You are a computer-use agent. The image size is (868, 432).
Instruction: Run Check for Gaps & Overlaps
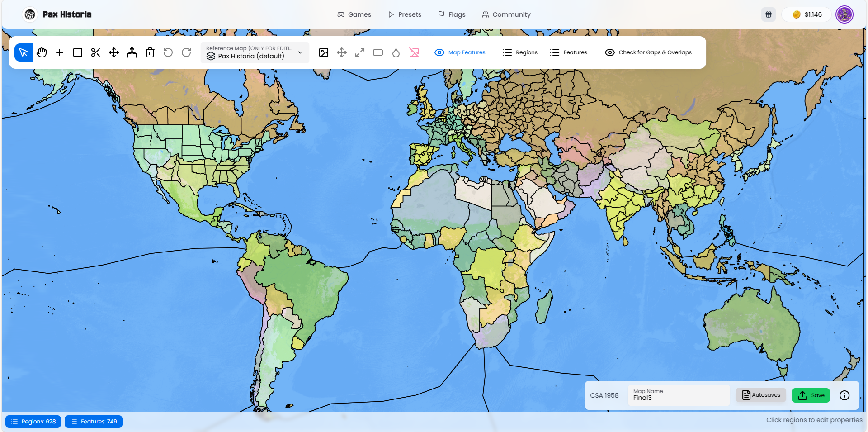point(648,52)
